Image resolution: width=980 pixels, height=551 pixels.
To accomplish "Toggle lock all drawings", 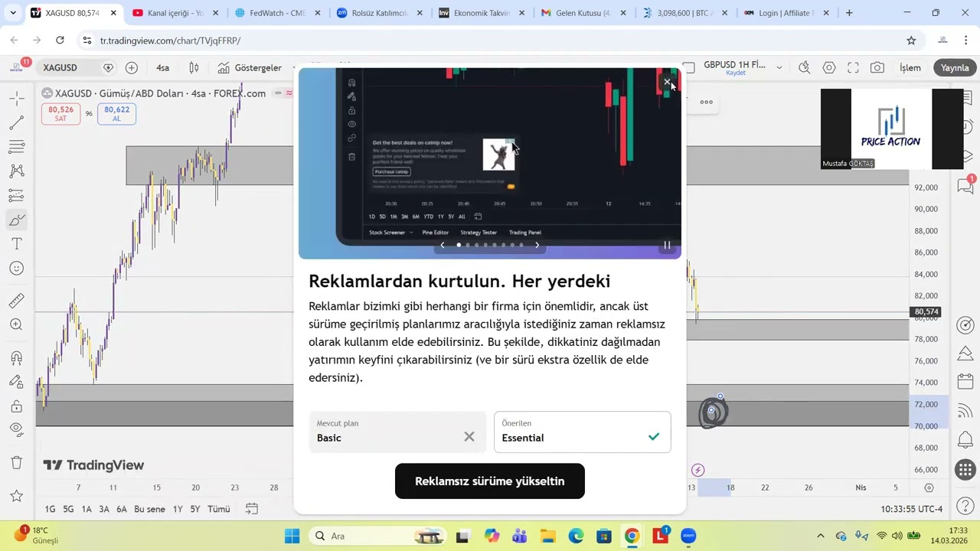I will point(17,406).
